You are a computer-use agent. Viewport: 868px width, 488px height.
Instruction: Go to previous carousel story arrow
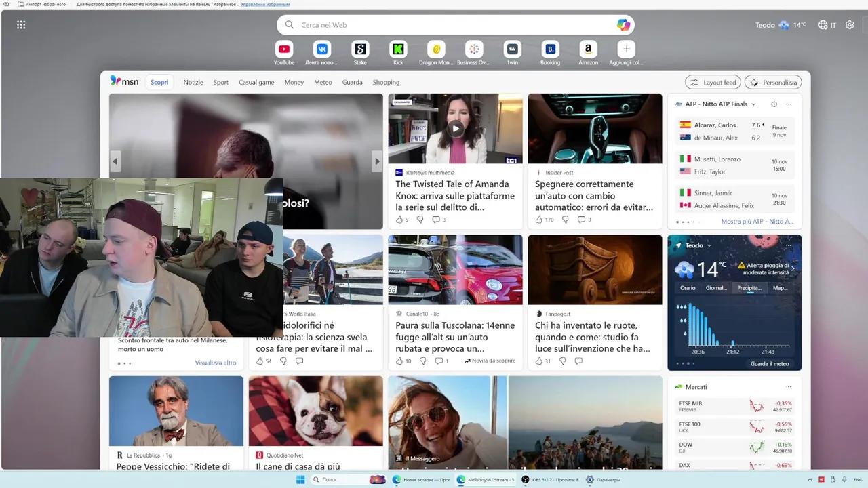tap(115, 161)
